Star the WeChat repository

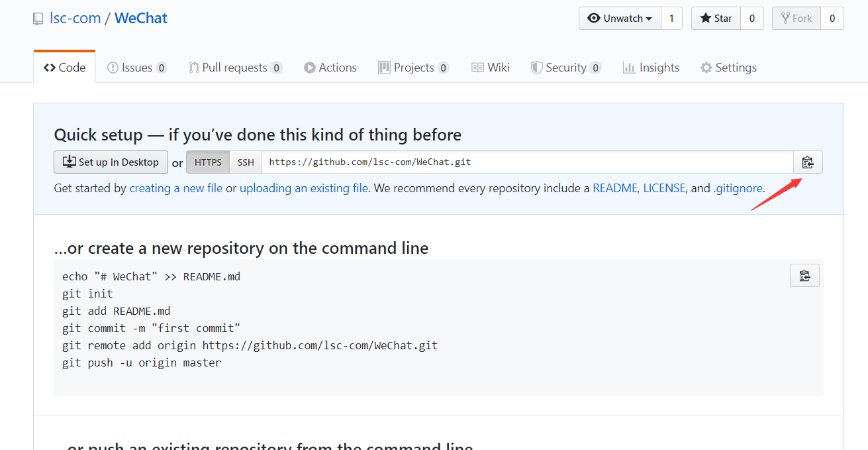pos(716,19)
